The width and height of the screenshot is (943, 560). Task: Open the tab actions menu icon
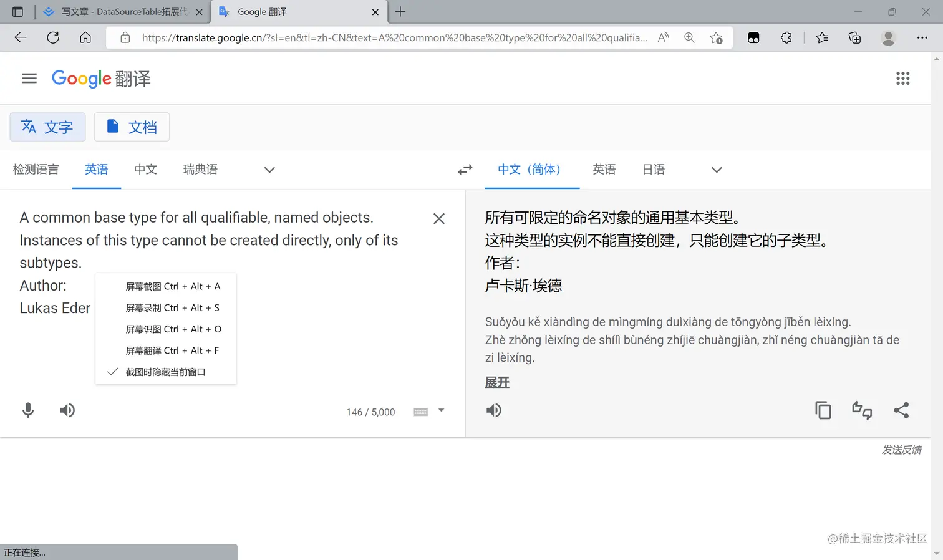17,12
